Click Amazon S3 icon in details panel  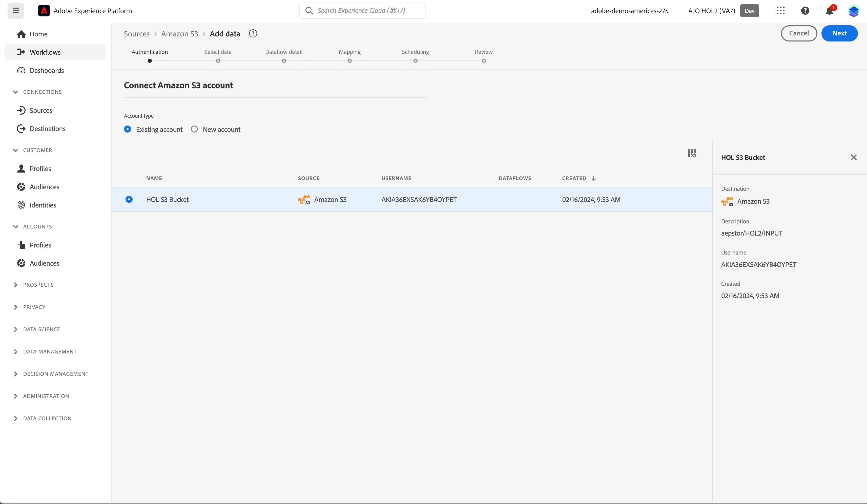(727, 202)
